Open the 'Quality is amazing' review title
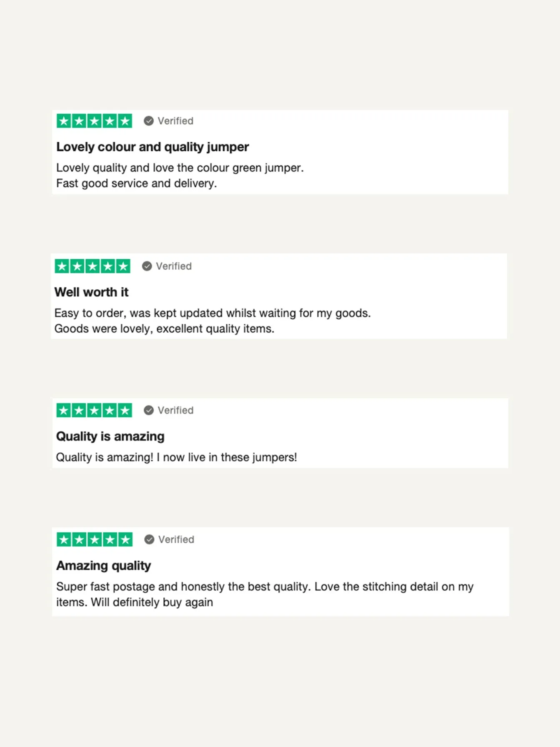The width and height of the screenshot is (560, 747). point(110,436)
